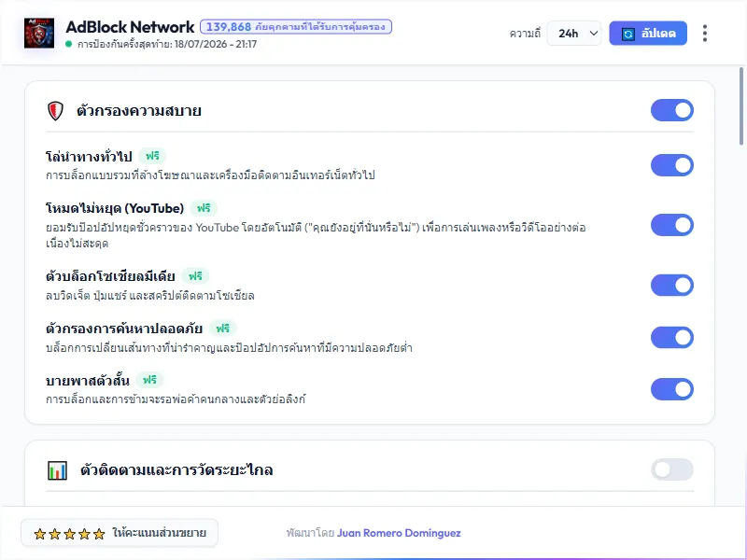Click the last protection date 18/07/2026 - 21:17
The width and height of the screenshot is (747, 560).
click(216, 44)
